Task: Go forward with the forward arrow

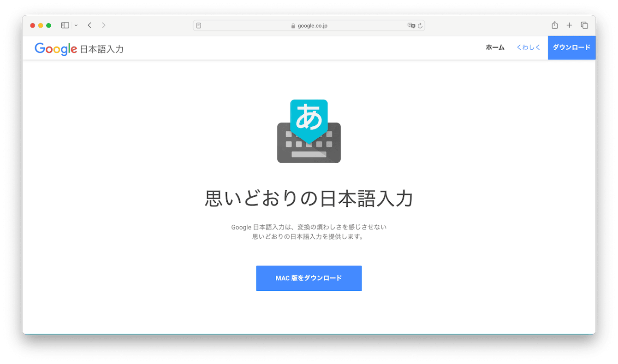Action: pyautogui.click(x=103, y=25)
